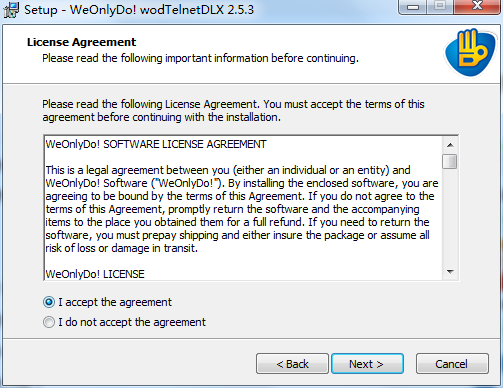
Task: Click the license scrollbar thumb
Action: click(x=450, y=161)
